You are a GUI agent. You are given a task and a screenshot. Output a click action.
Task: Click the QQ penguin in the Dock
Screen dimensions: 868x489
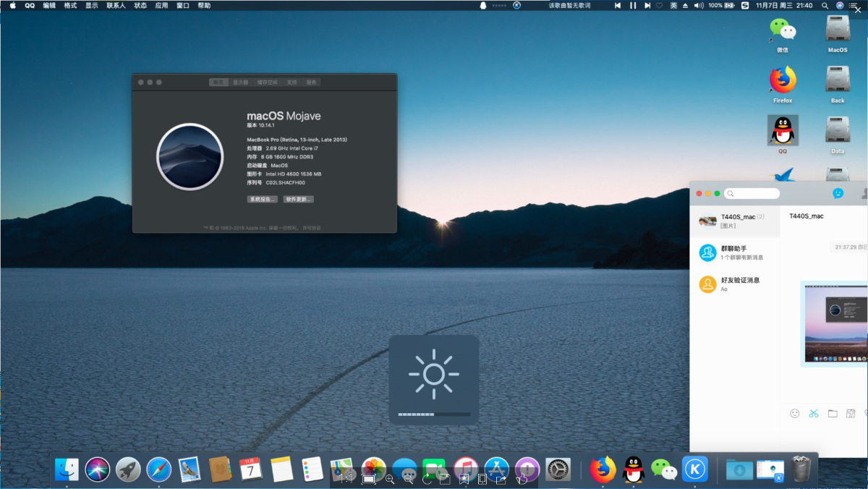[x=634, y=469]
